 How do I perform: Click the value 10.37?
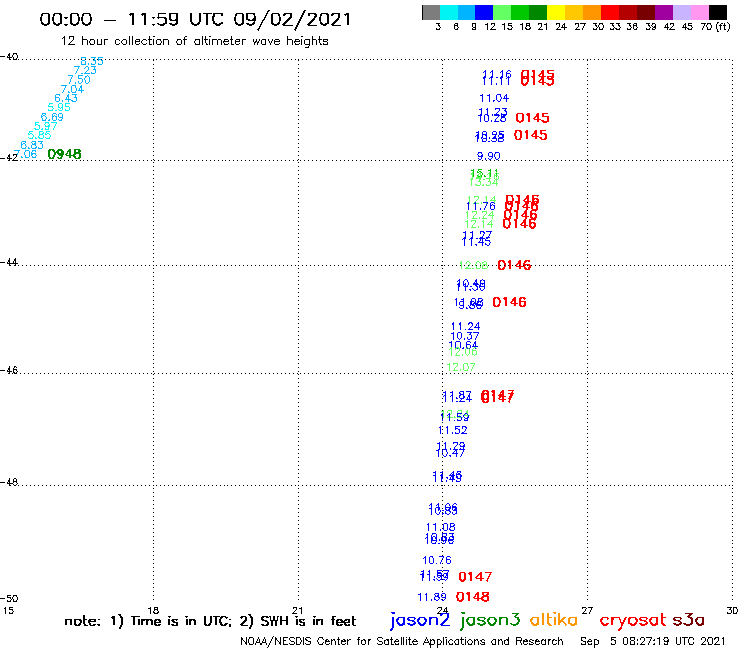pos(465,336)
